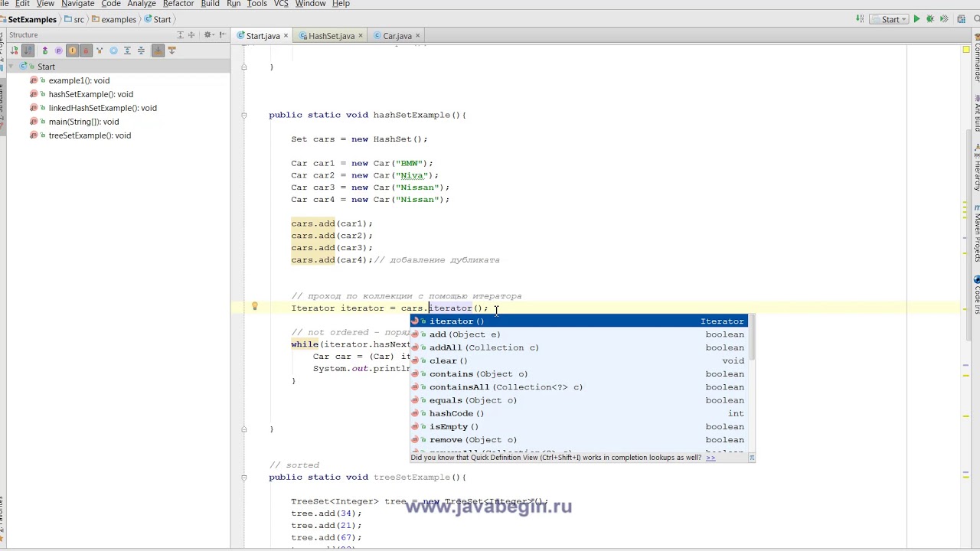Image resolution: width=980 pixels, height=551 pixels.
Task: Choose containsAll completion suggestion
Action: click(x=578, y=387)
